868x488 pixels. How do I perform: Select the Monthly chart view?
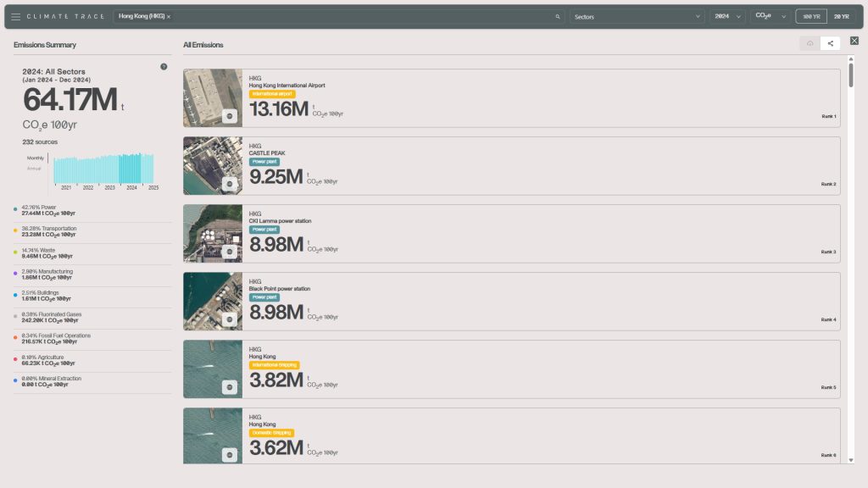pos(35,158)
